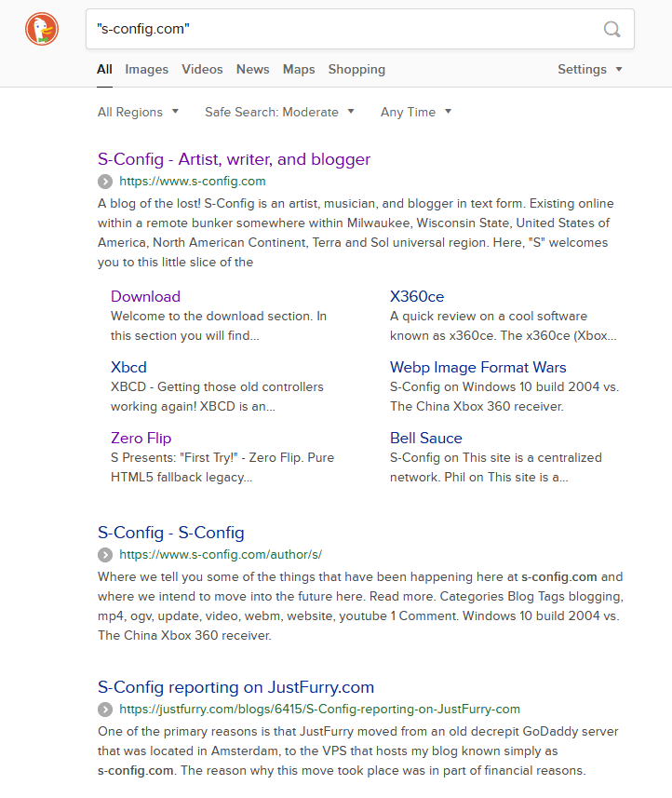Expand the All Regions filter
This screenshot has width=672, height=798.
pyautogui.click(x=138, y=112)
